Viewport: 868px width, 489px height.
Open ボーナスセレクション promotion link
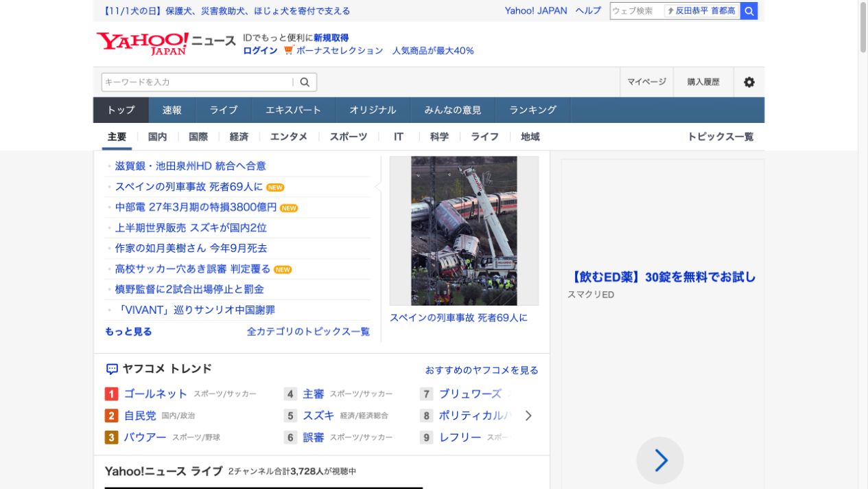(x=340, y=50)
